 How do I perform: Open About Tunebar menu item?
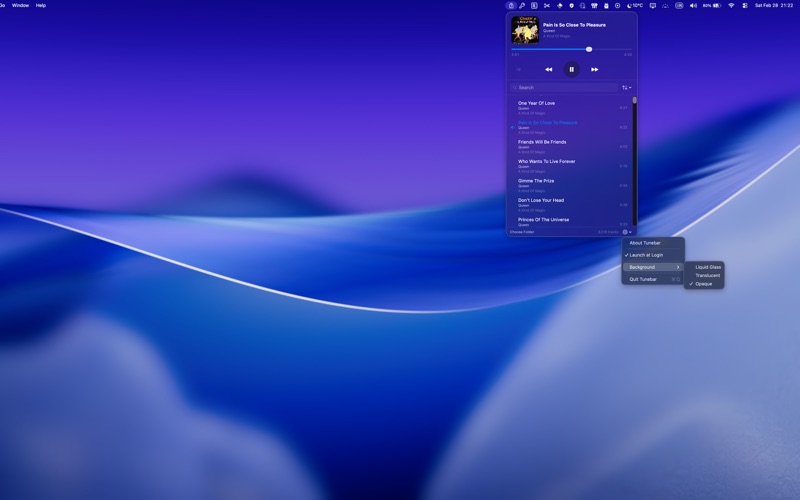[653, 243]
